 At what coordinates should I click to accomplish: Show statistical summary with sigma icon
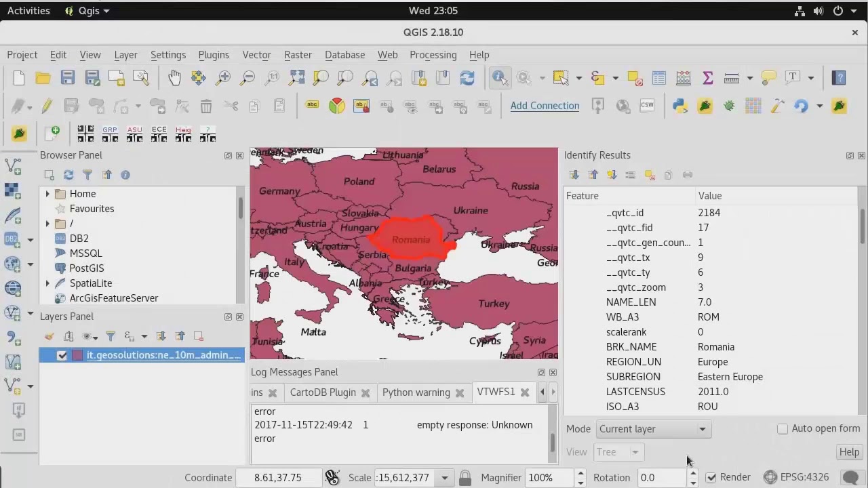click(707, 78)
